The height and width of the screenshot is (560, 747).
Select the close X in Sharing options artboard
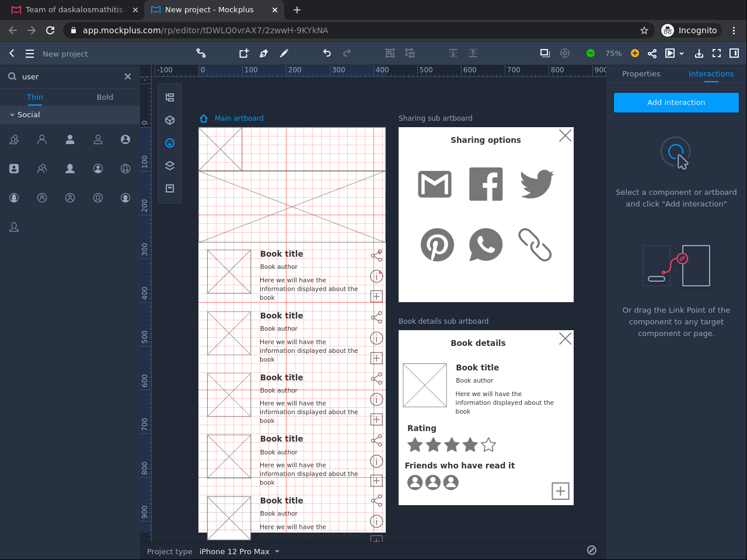point(566,136)
